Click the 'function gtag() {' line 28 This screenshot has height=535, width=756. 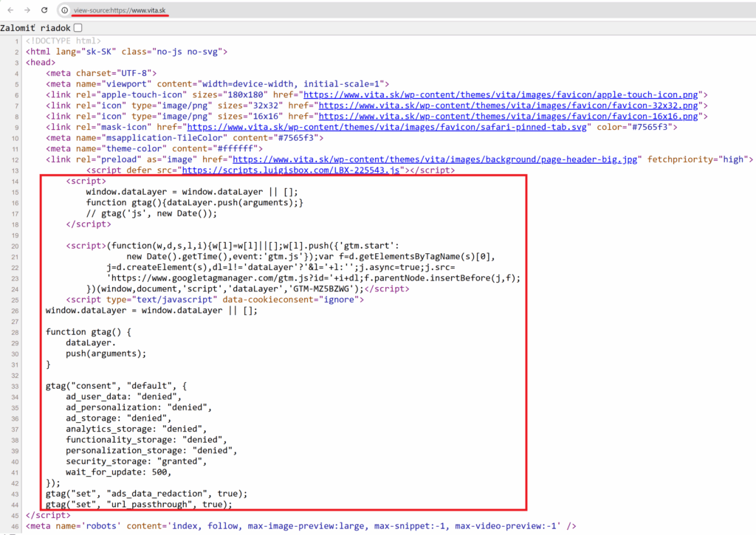click(89, 332)
